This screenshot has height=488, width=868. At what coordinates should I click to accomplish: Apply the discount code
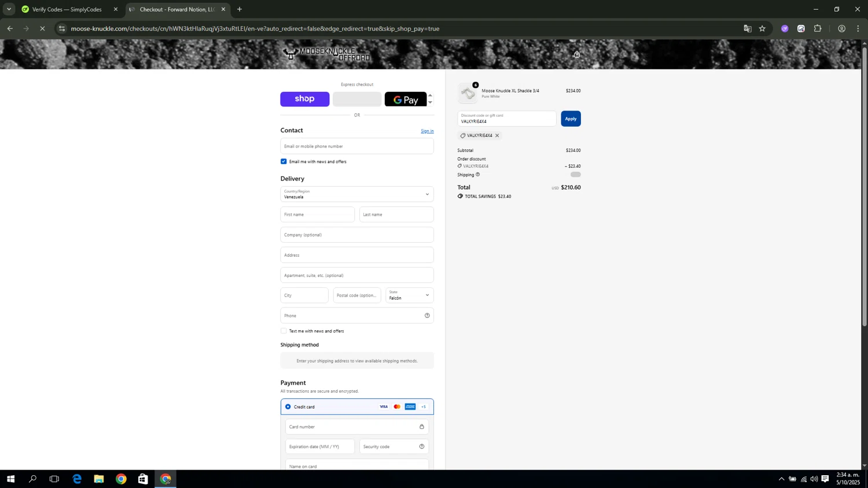point(571,119)
